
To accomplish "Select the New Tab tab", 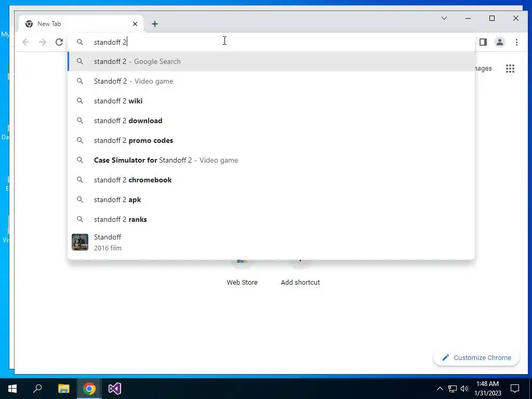I will 82,24.
